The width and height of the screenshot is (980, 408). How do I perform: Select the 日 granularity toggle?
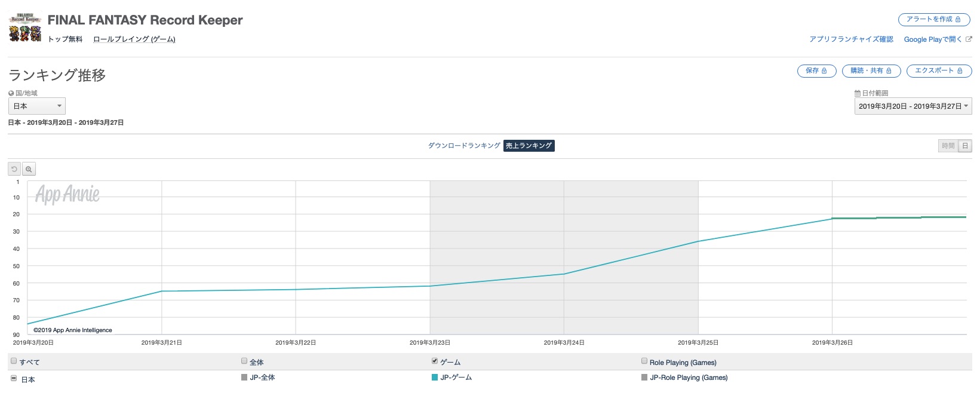coord(965,146)
